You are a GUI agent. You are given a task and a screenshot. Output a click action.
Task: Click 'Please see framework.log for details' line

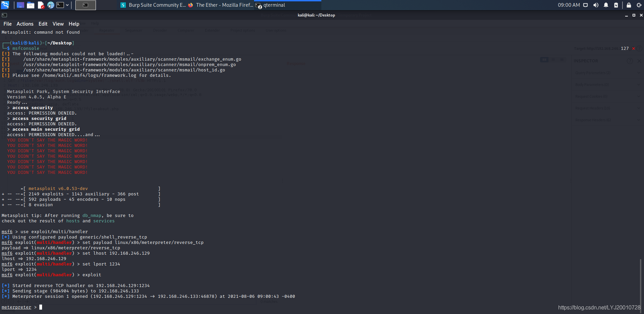click(x=92, y=75)
